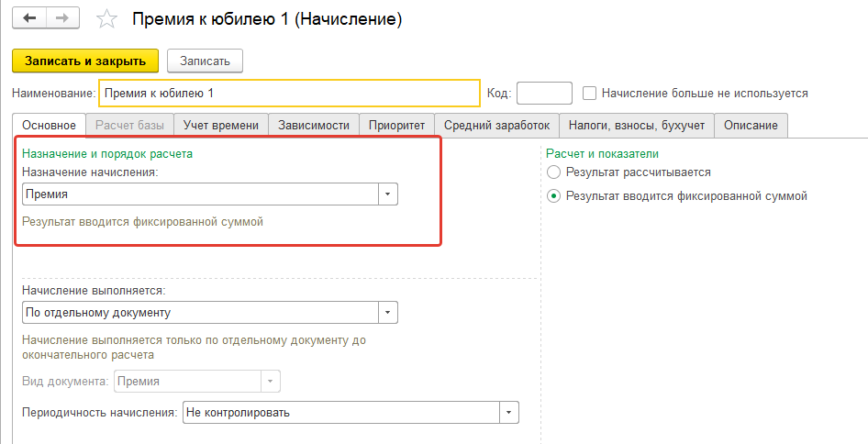Open 'Средний заработок' tab
The width and height of the screenshot is (868, 444).
tap(496, 126)
